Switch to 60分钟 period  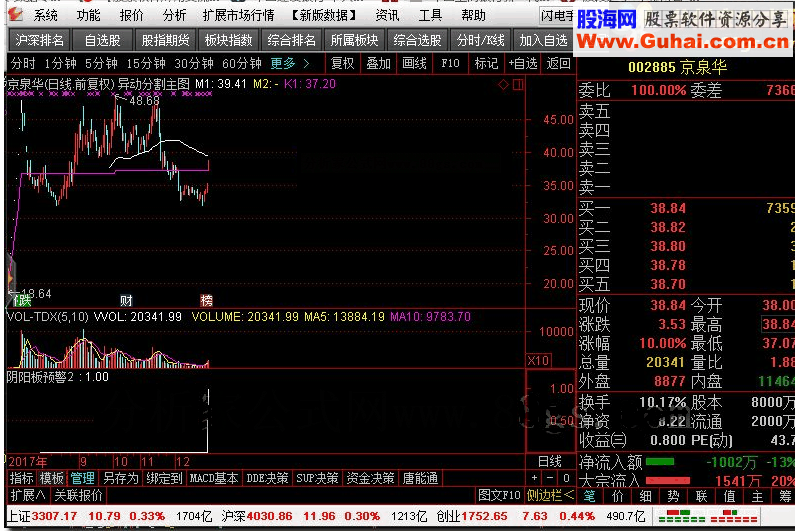click(x=242, y=63)
